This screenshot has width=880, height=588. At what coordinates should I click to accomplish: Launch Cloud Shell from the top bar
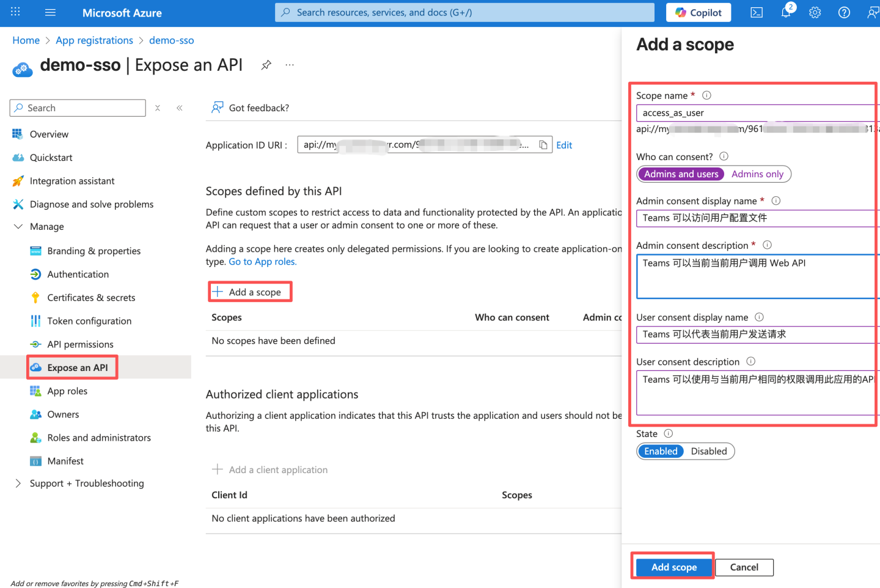[757, 12]
